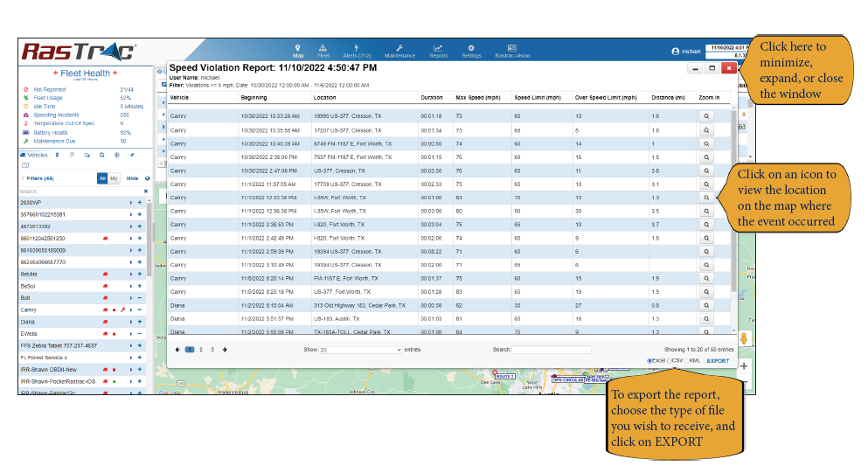Go to page 2 of the report
The image size is (868, 473).
pos(200,349)
